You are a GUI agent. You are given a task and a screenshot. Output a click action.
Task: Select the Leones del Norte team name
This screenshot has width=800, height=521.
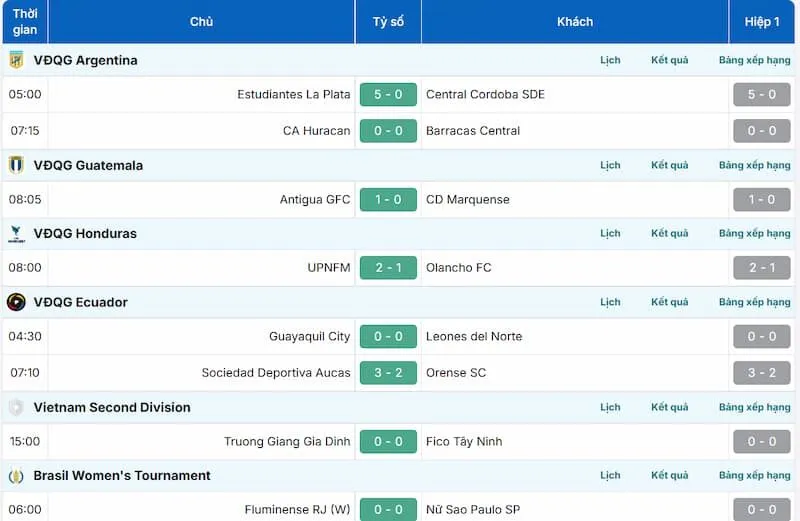pos(474,337)
